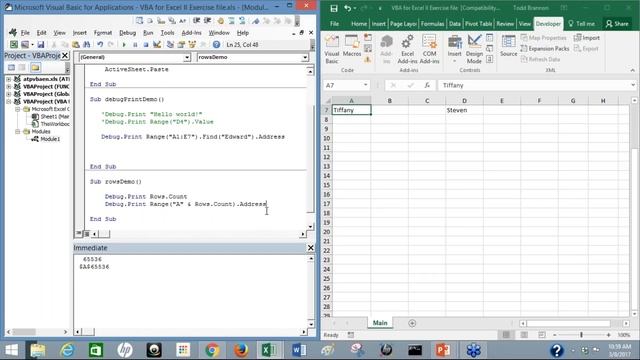Viewport: 640px width, 360px height.
Task: Open the Run menu in VBA editor
Action: 148,33
